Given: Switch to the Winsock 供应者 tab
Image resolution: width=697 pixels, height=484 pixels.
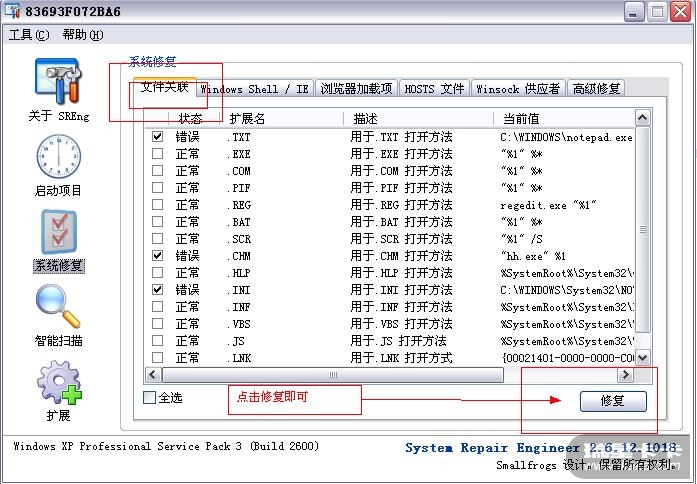Looking at the screenshot, I should (x=518, y=89).
